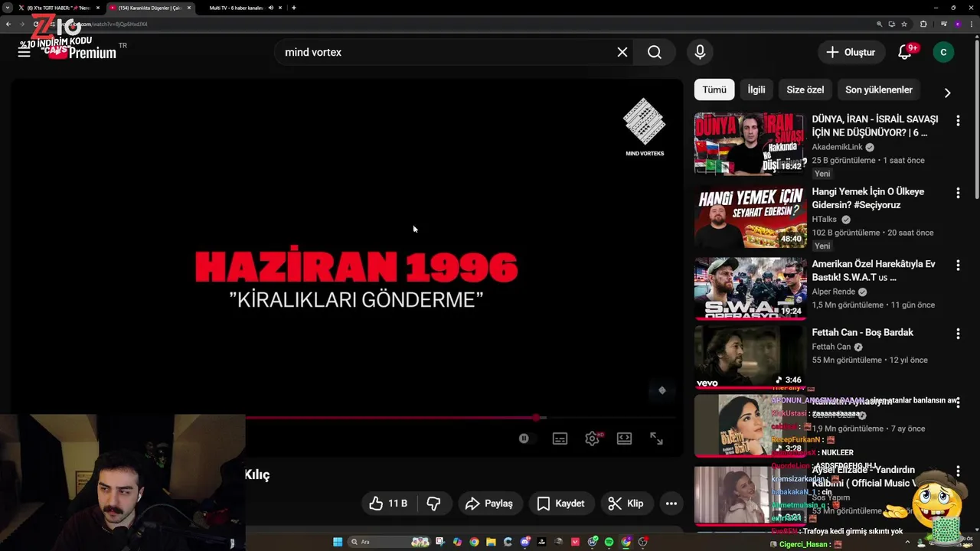Screen dimensions: 980x551
Task: Like the video with 11 B likes
Action: [x=388, y=503]
